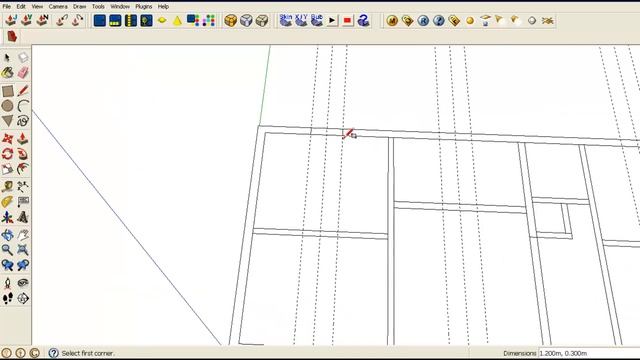Click the push/pull plugin icon labeled V

tap(27, 20)
